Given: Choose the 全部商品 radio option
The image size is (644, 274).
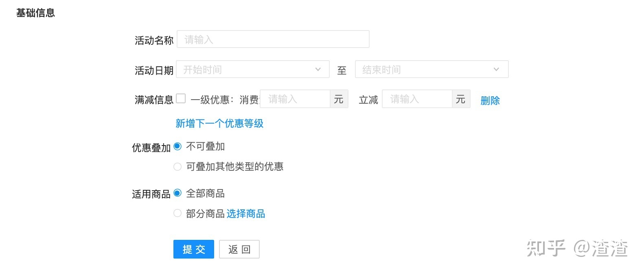Looking at the screenshot, I should point(177,193).
